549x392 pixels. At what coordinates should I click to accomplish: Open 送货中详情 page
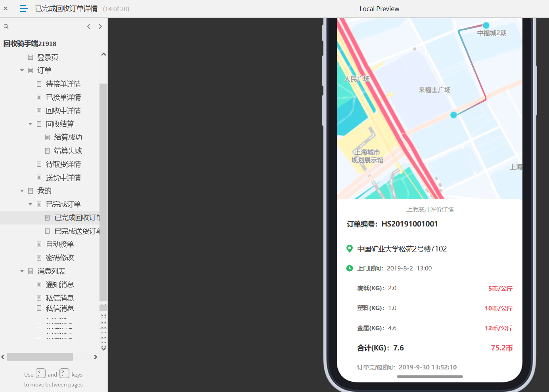click(63, 178)
